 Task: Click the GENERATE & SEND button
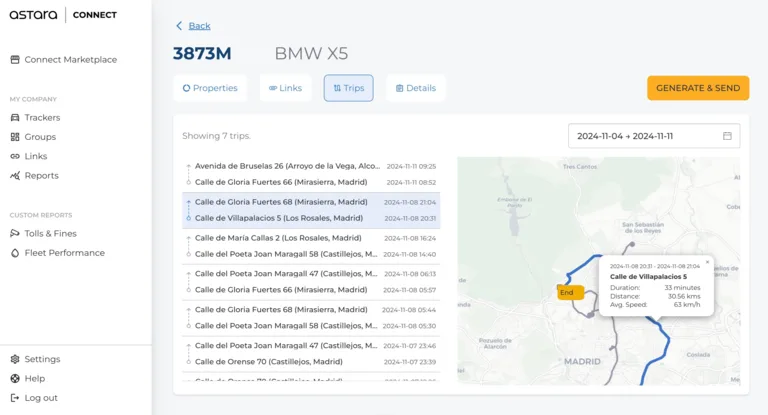pos(698,88)
